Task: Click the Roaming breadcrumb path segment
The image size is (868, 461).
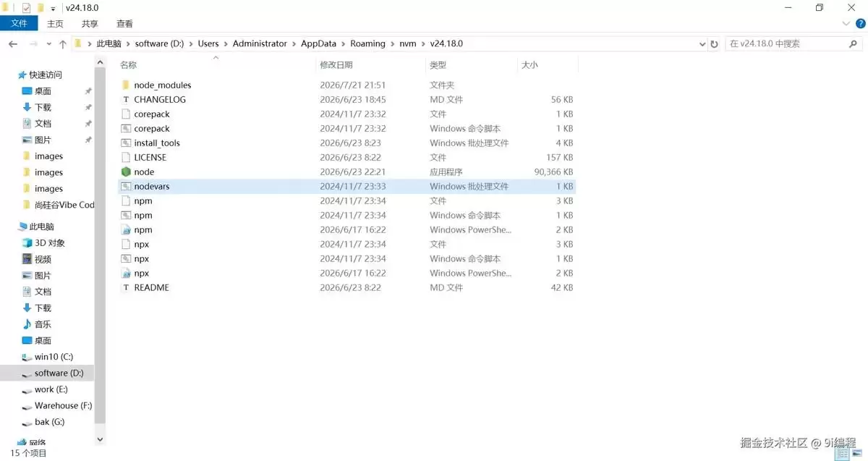Action: coord(367,43)
